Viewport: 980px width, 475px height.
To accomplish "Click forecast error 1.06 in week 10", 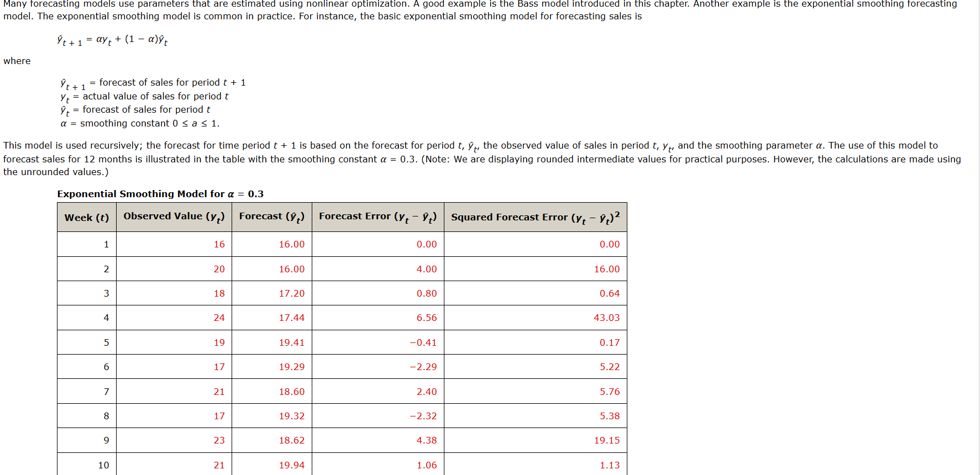I will 427,465.
